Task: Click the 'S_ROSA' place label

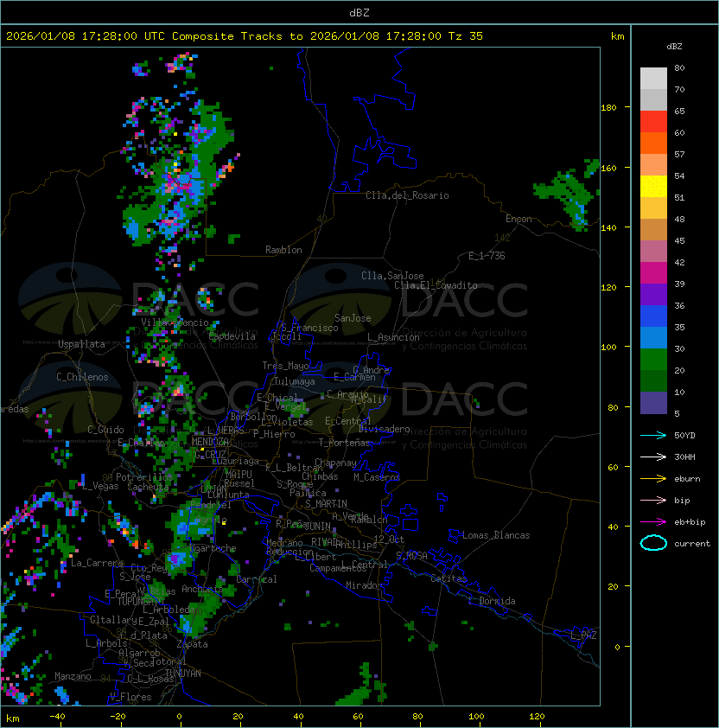Action: pos(411,555)
